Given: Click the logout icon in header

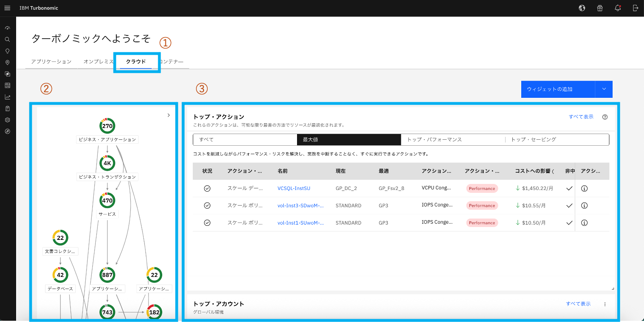Looking at the screenshot, I should (635, 8).
